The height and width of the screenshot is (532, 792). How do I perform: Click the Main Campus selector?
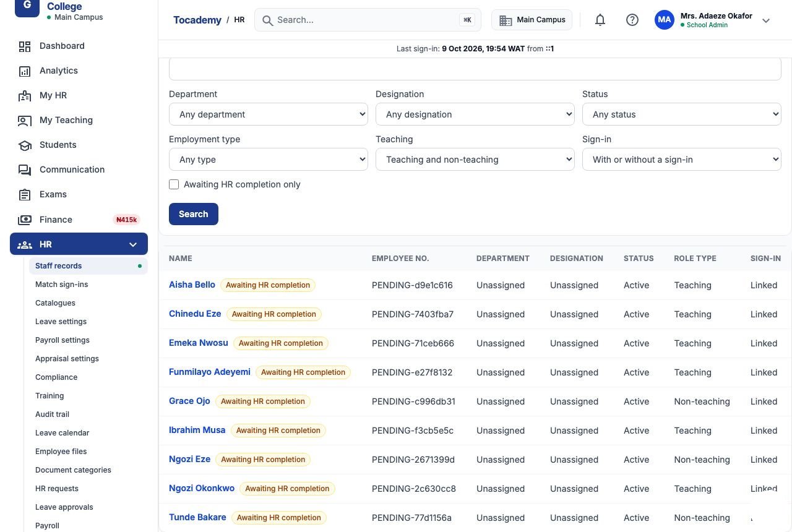pos(532,20)
